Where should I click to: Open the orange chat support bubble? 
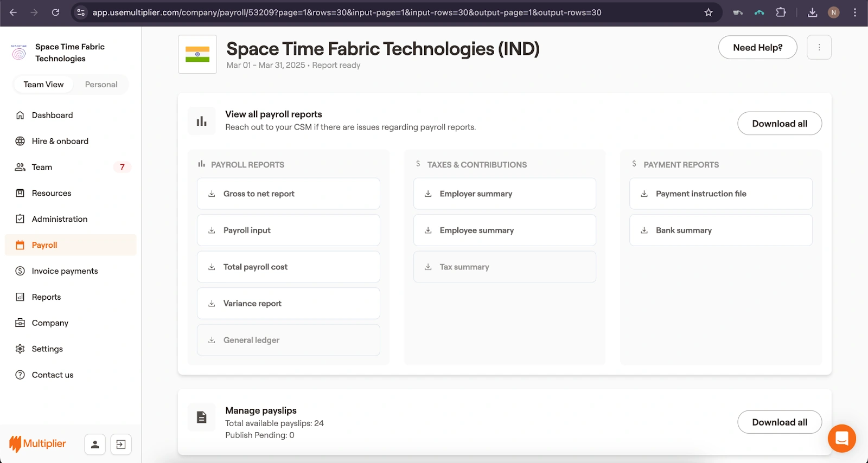(842, 438)
